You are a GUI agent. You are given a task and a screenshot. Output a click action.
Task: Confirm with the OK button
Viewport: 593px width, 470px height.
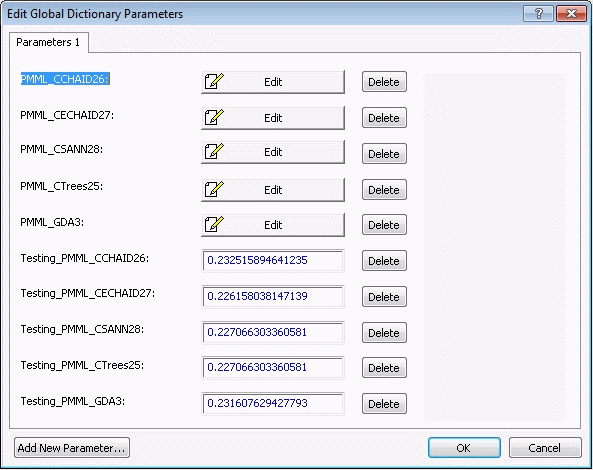pos(464,448)
